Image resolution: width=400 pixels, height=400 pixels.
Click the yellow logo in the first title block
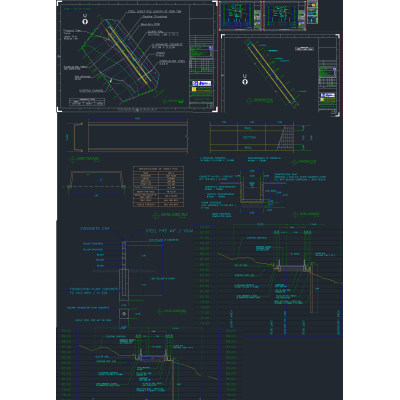(202, 89)
